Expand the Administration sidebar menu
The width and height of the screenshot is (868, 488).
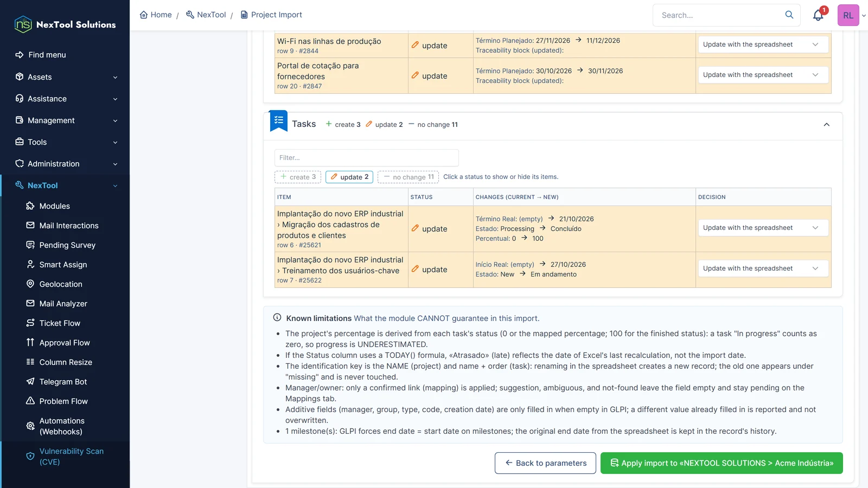66,164
